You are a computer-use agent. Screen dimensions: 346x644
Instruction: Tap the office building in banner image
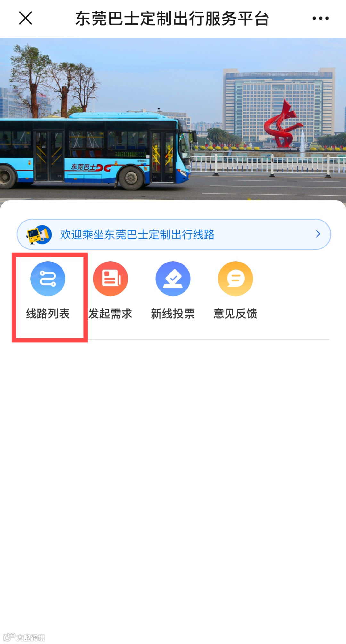(x=279, y=104)
